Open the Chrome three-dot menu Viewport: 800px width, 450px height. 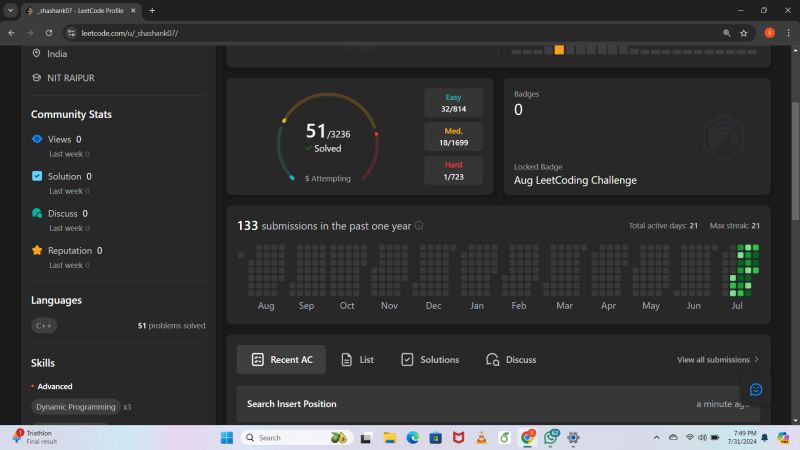click(x=788, y=33)
